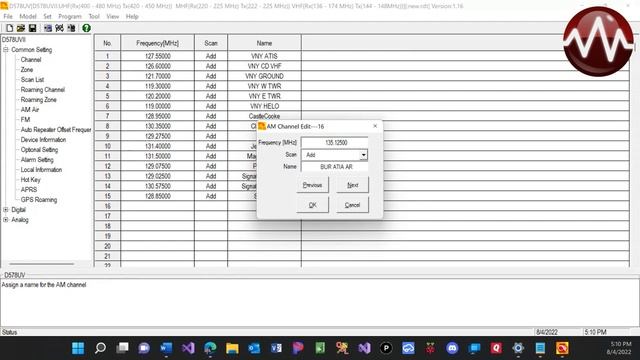Select AM Air in the tree
This screenshot has height=360, width=640.
(x=30, y=109)
